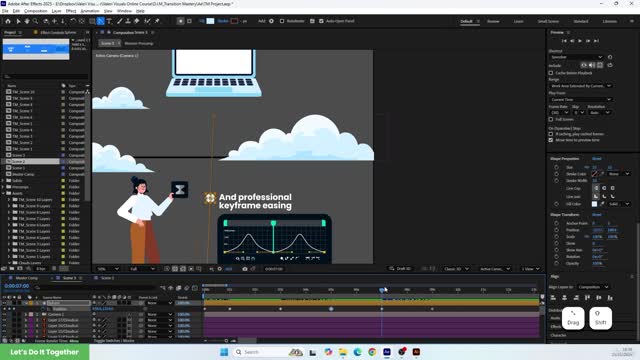This screenshot has width=640, height=360.
Task: Select the Clone Stamp tool
Action: coord(128,21)
